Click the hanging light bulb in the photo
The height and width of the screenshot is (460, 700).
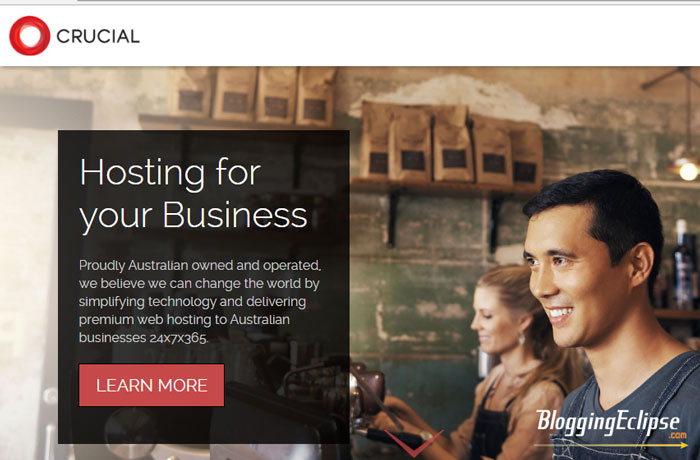coord(688,171)
